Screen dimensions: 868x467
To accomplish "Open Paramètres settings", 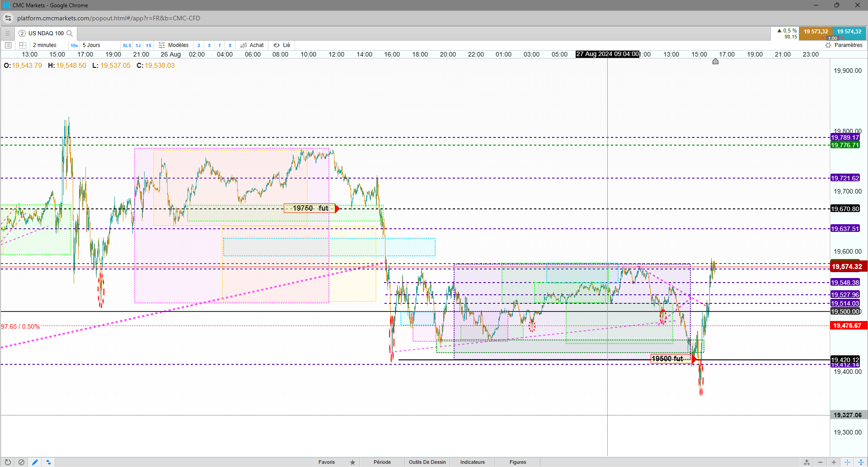I will 844,45.
